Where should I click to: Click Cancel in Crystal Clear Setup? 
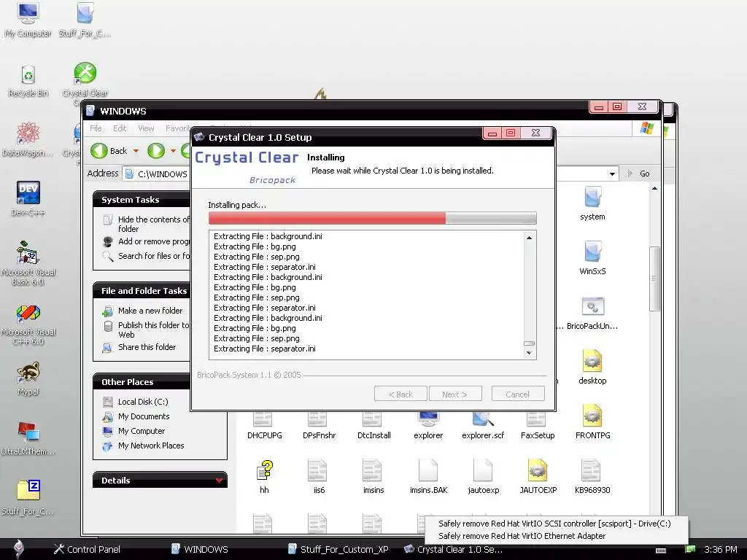[518, 394]
